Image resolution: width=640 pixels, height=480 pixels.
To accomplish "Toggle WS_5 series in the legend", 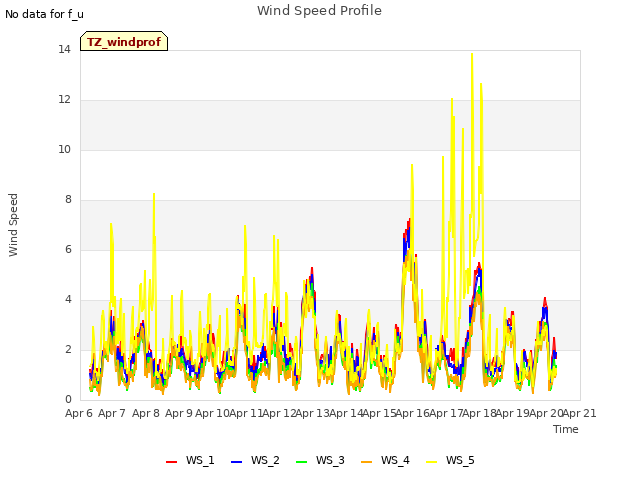I will tap(450, 460).
